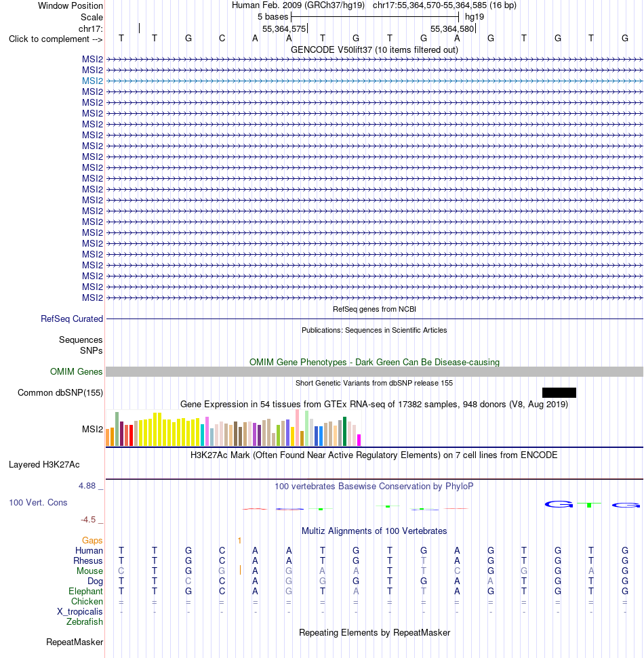The width and height of the screenshot is (644, 658).
Task: Select the Human alignment row label
Action: 89,550
